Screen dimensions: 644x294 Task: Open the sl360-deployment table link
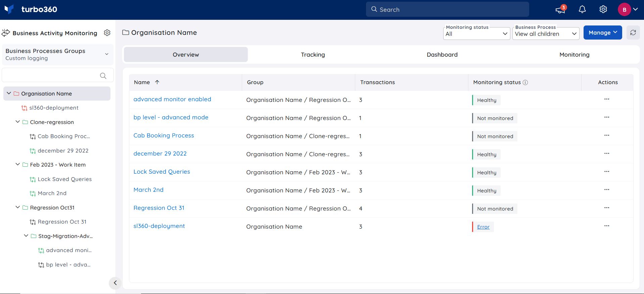pyautogui.click(x=159, y=226)
